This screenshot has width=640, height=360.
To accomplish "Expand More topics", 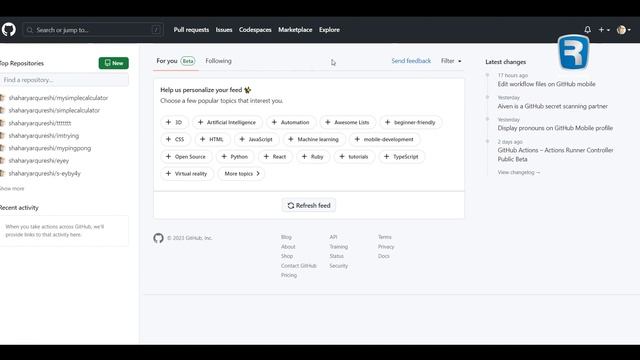I will coord(242,173).
